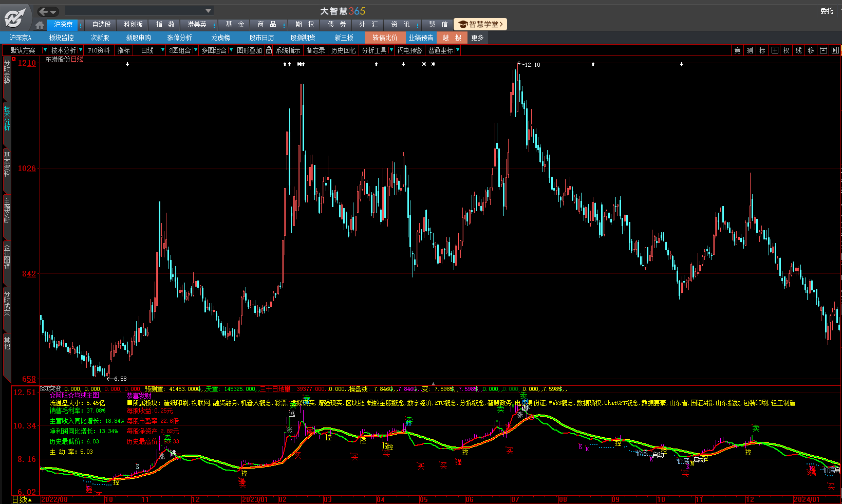Click the 更多 button

pos(477,38)
